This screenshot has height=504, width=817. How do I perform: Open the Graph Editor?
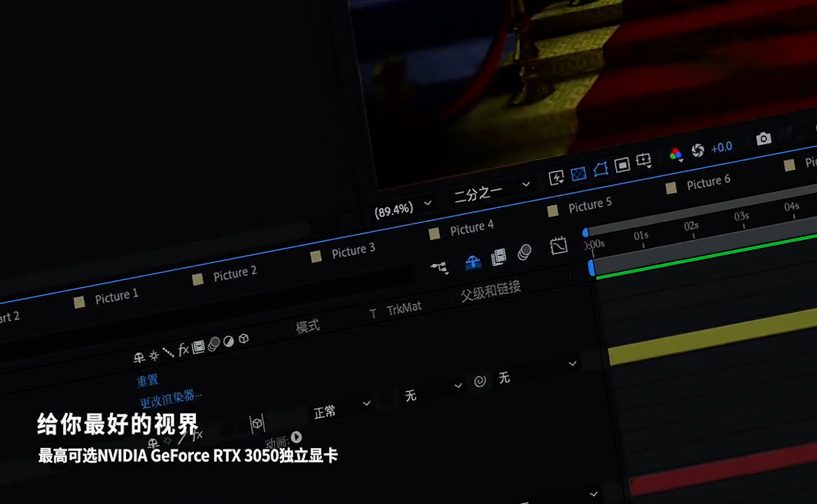[559, 246]
